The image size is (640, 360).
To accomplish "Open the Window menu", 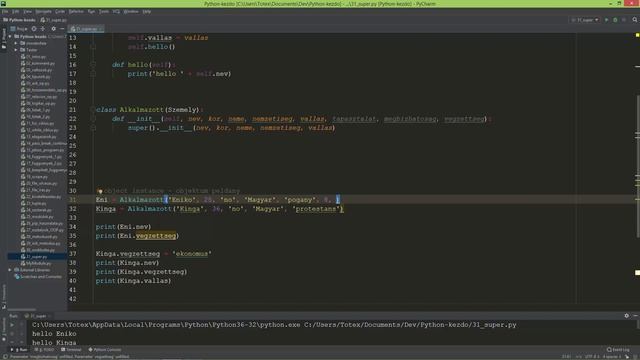I will coord(131,11).
